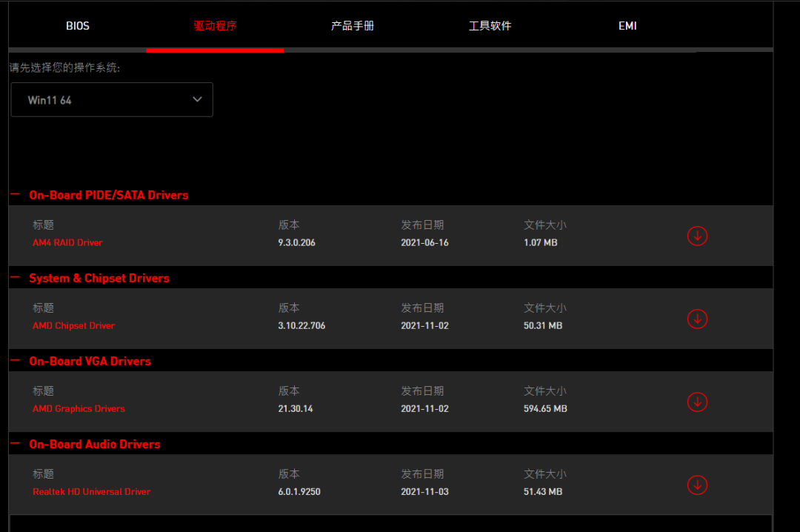
Task: Collapse the On-Board PIDE/SATA Drivers section
Action: [14, 193]
